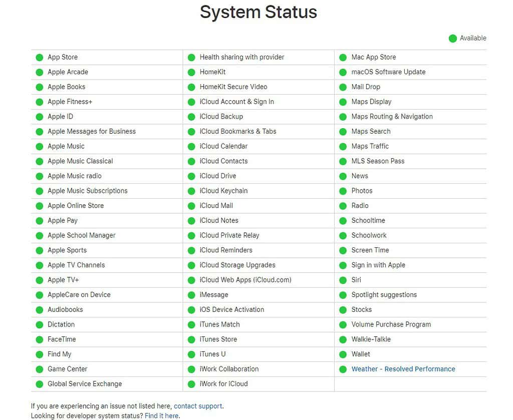
Task: Click the green dot next to Wallet
Action: coord(343,354)
